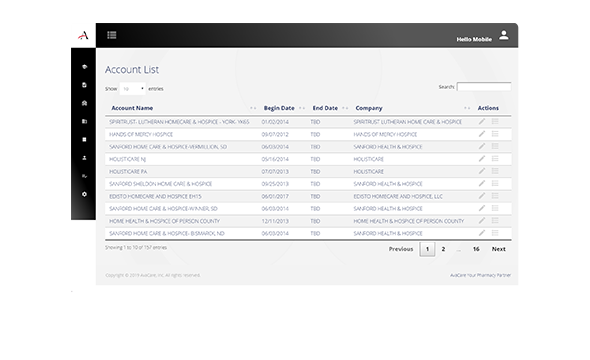Image resolution: width=590 pixels, height=360 pixels.
Task: Select the HANDS OF MERCY HOSPICE account name
Action: [x=141, y=134]
